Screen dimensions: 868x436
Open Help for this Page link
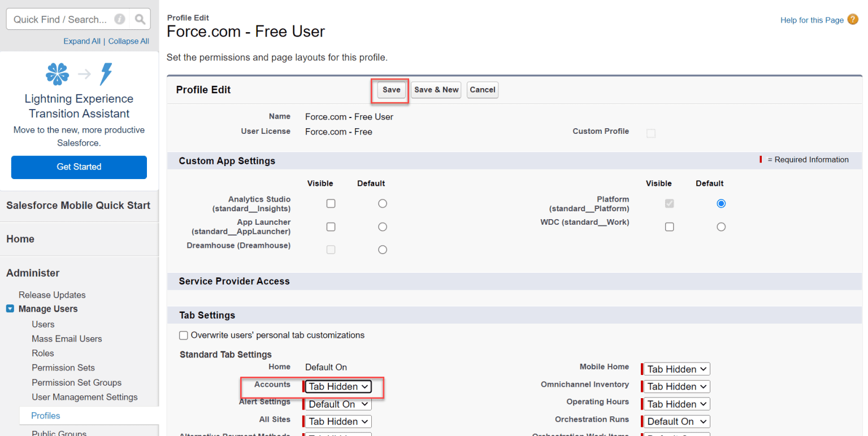pos(811,20)
